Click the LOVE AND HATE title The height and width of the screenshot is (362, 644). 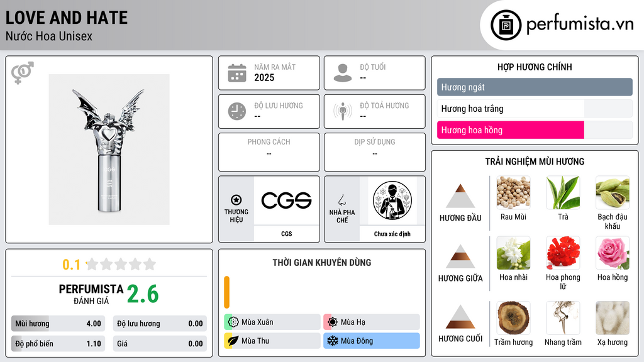point(67,18)
